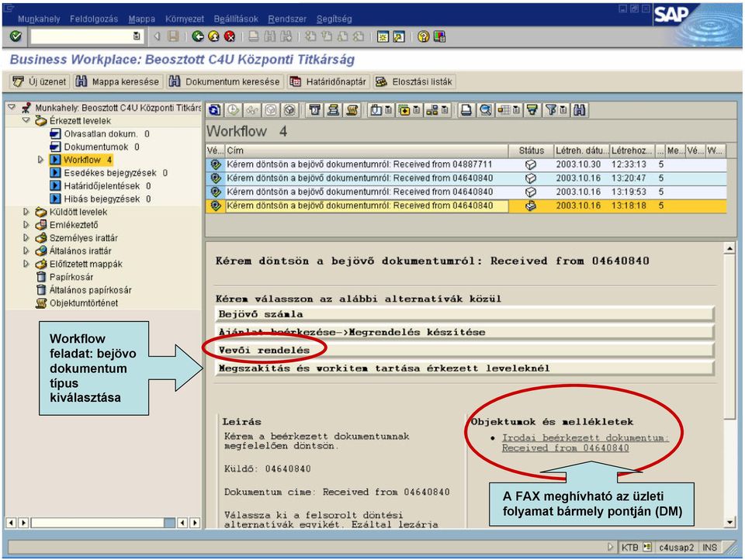Click the Refresh icon in the Workflow toolbar
The width and height of the screenshot is (745, 560).
point(214,110)
